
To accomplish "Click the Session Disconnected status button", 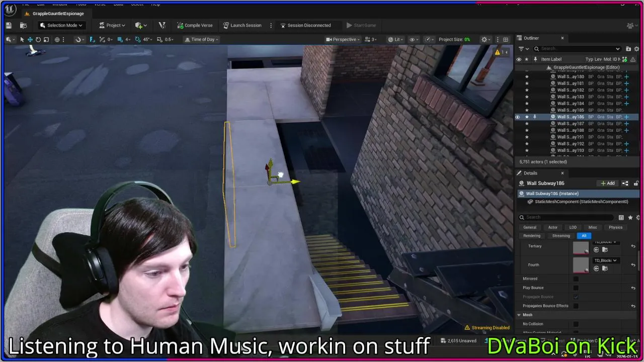I will click(305, 25).
